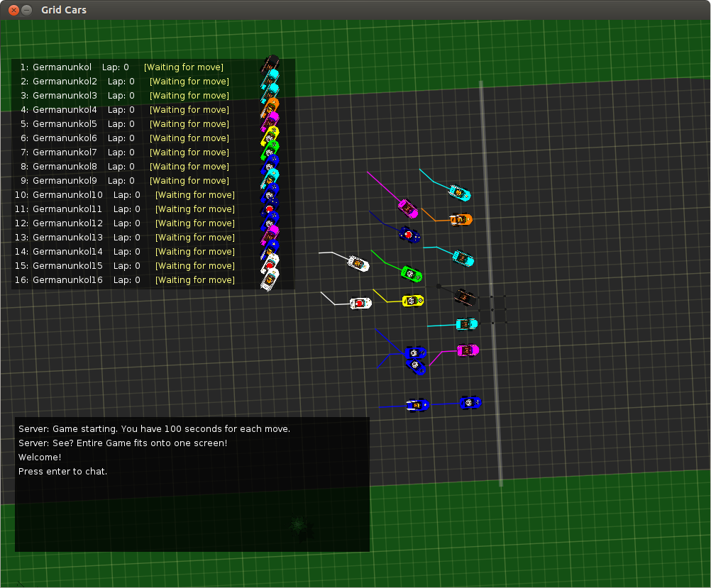Click the "Game starting" server message
This screenshot has height=588, width=711.
pyautogui.click(x=154, y=429)
